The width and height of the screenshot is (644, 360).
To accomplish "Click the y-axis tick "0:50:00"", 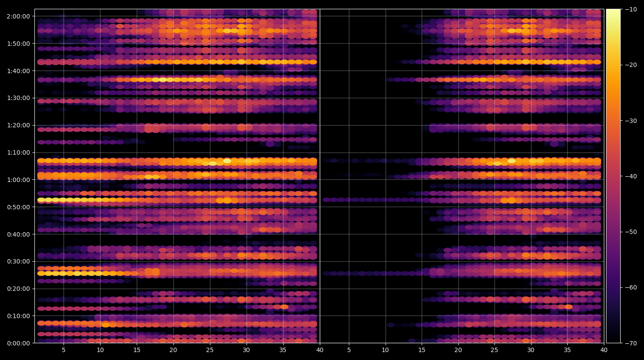I will pyautogui.click(x=19, y=207).
